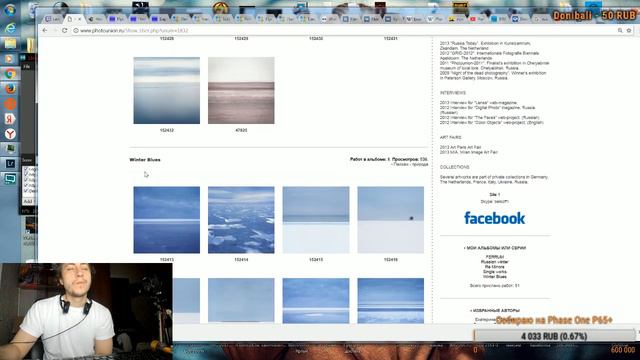Open the facebook logo link
Image resolution: width=640 pixels, height=360 pixels.
click(494, 218)
